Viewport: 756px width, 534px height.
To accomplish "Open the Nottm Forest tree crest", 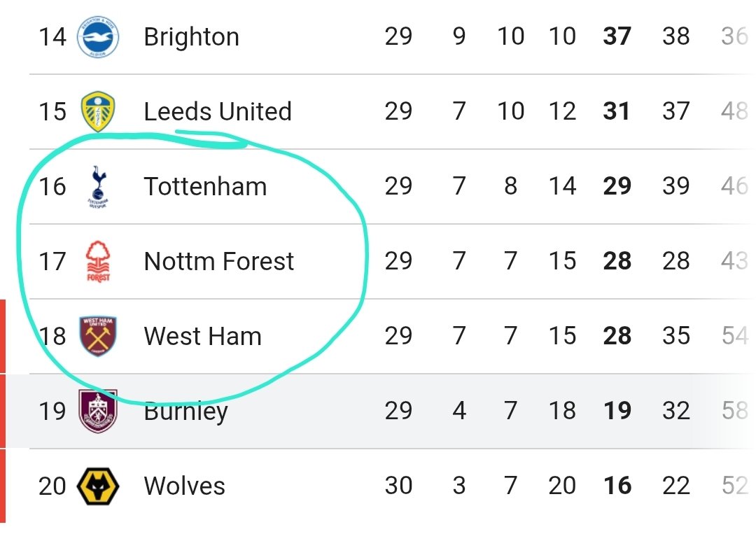I will (98, 261).
